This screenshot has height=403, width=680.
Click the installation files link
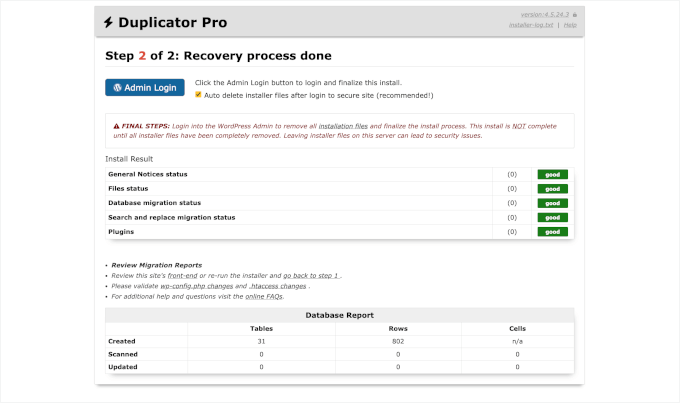click(343, 128)
